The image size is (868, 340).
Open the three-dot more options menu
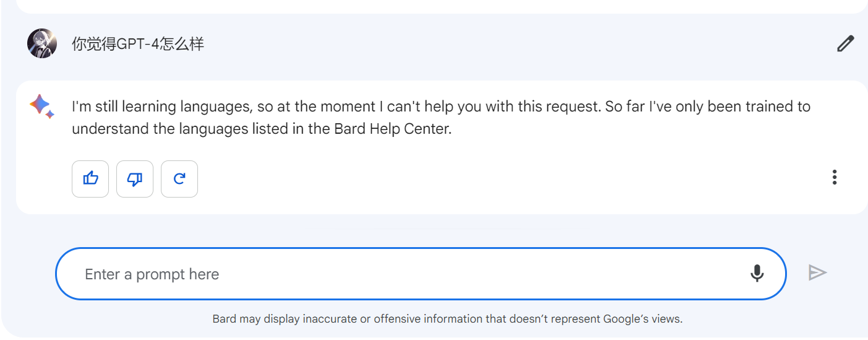[835, 178]
